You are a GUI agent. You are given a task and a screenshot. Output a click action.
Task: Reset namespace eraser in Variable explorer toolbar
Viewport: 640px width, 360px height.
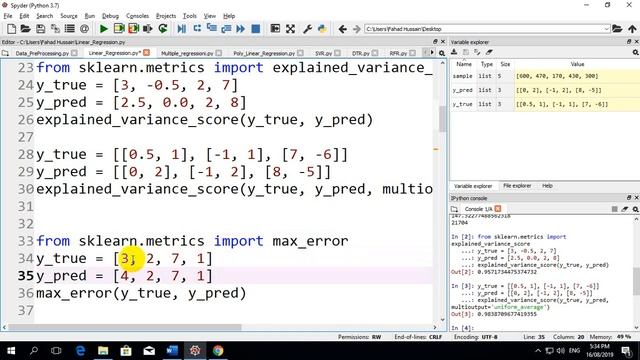click(x=489, y=52)
